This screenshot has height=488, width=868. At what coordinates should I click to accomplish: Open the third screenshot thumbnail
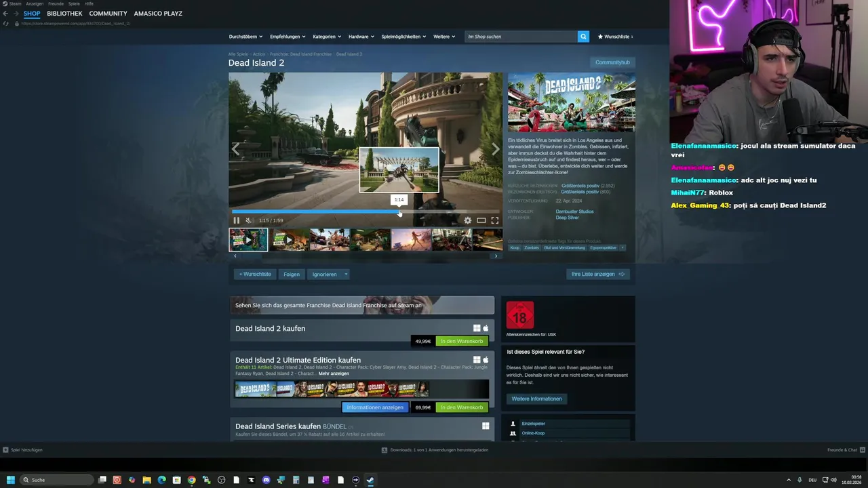tap(330, 240)
